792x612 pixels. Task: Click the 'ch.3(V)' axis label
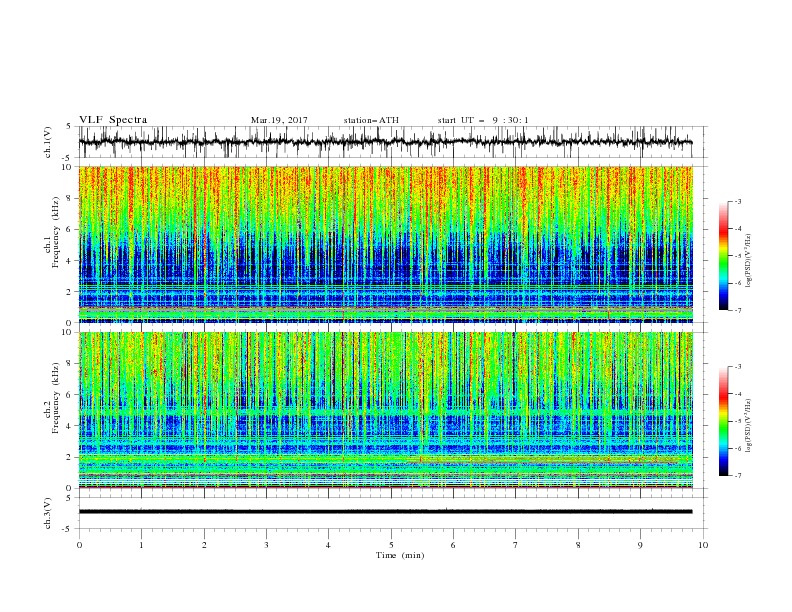click(x=48, y=513)
